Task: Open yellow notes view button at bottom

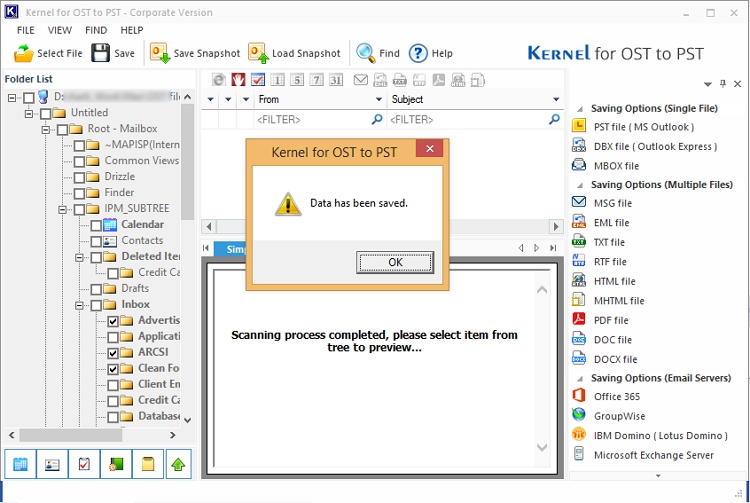Action: tap(148, 464)
